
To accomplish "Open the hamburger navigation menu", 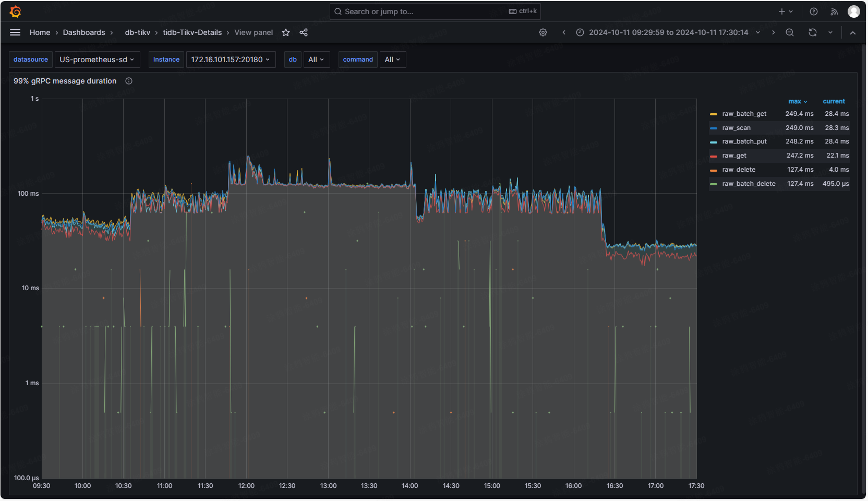I will coord(15,32).
